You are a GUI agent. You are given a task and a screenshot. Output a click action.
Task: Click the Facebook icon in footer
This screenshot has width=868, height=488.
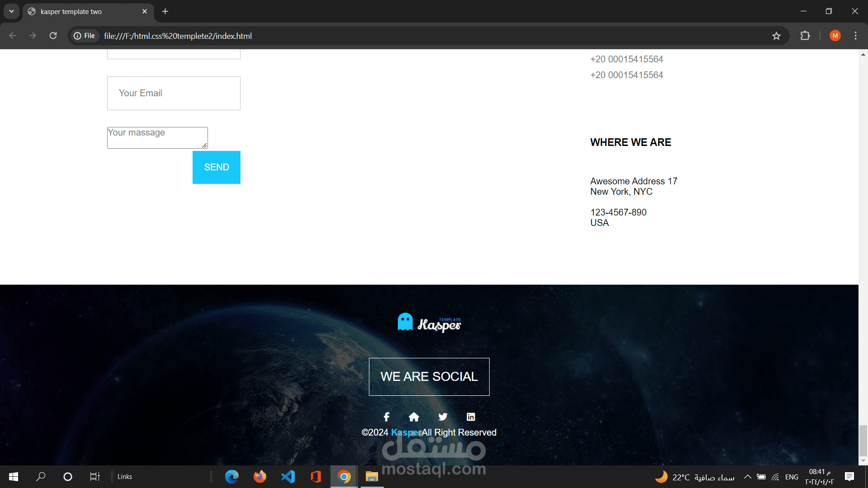387,417
